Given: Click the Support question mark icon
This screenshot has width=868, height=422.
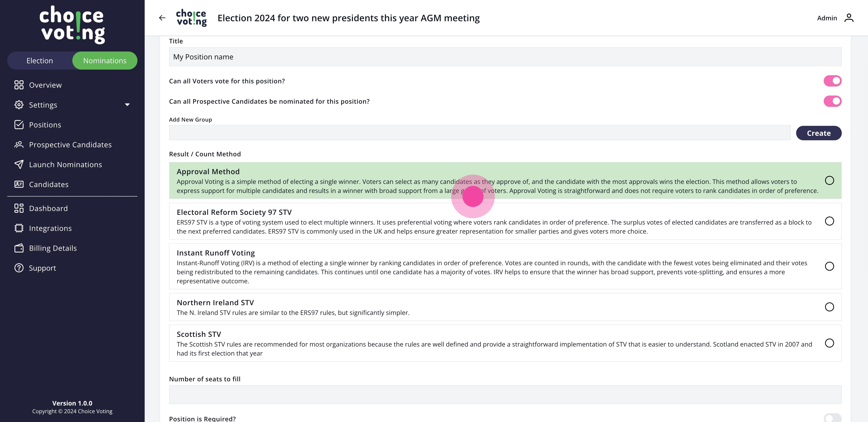Looking at the screenshot, I should [x=19, y=268].
